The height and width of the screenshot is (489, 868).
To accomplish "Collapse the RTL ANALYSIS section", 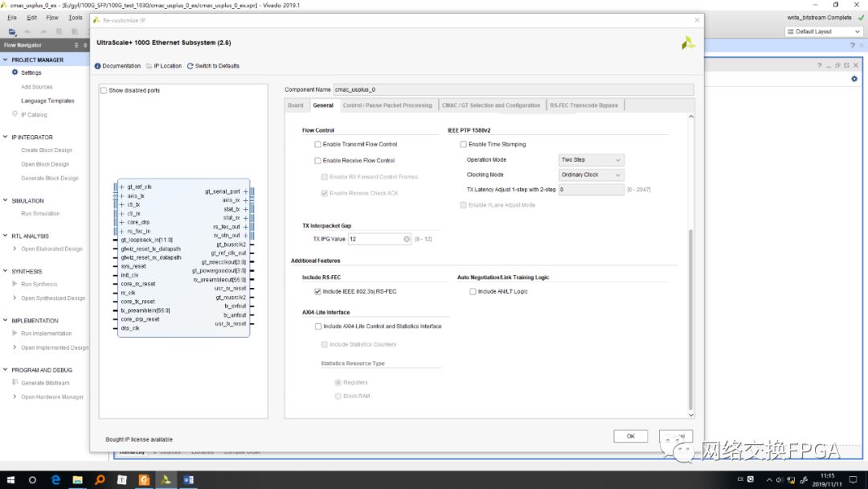I will (6, 236).
